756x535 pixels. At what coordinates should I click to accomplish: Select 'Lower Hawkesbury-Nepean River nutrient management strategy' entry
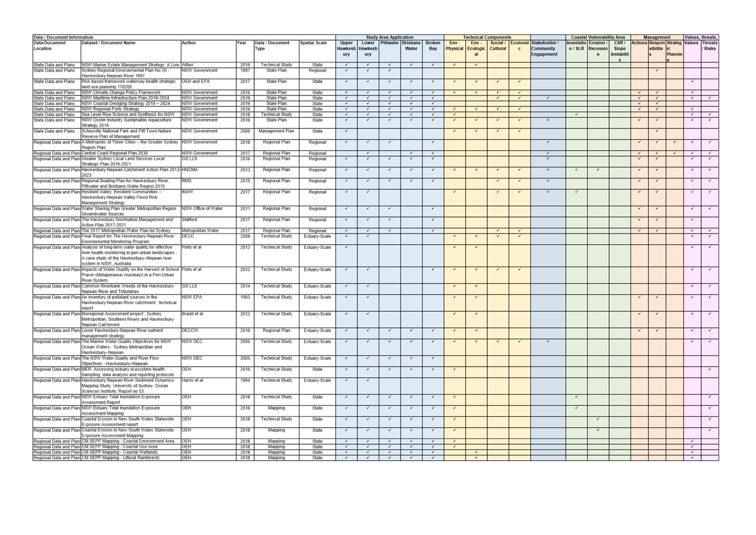[130, 333]
